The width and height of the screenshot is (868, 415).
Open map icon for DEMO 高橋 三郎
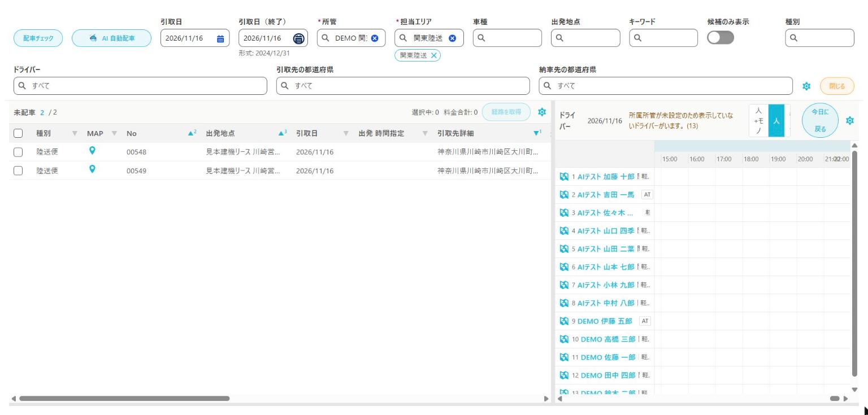(x=563, y=339)
